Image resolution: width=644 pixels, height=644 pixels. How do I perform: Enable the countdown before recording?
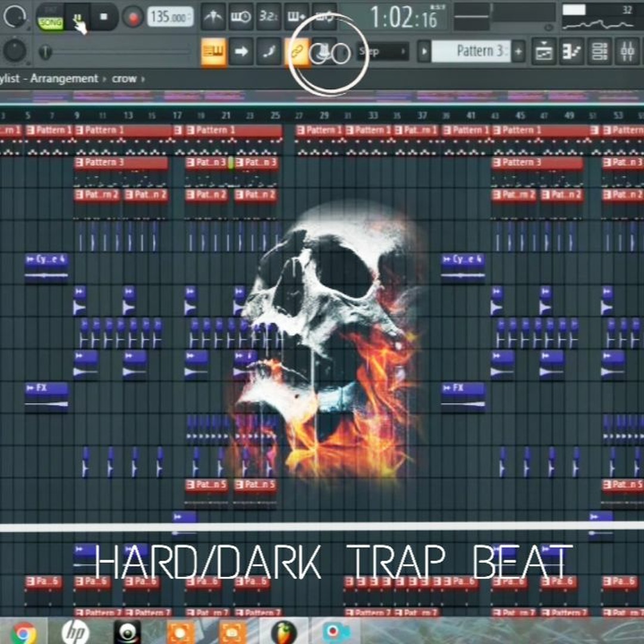269,17
